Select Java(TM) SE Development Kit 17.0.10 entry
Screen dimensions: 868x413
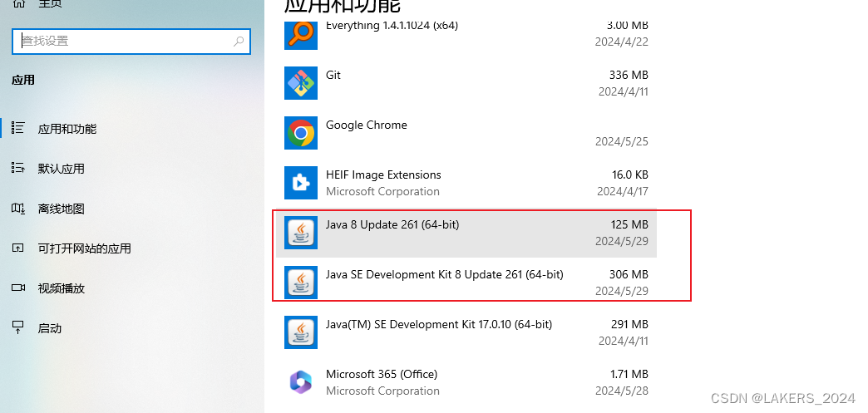pyautogui.click(x=439, y=324)
